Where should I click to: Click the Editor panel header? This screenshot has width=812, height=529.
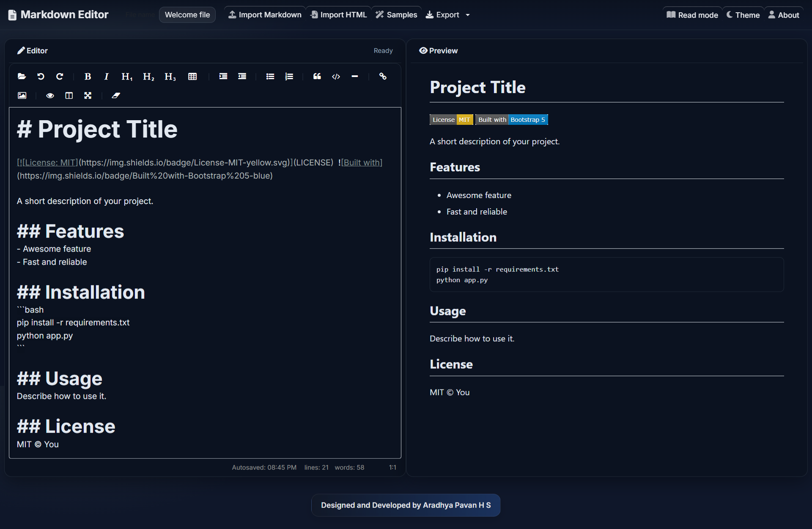coord(32,51)
